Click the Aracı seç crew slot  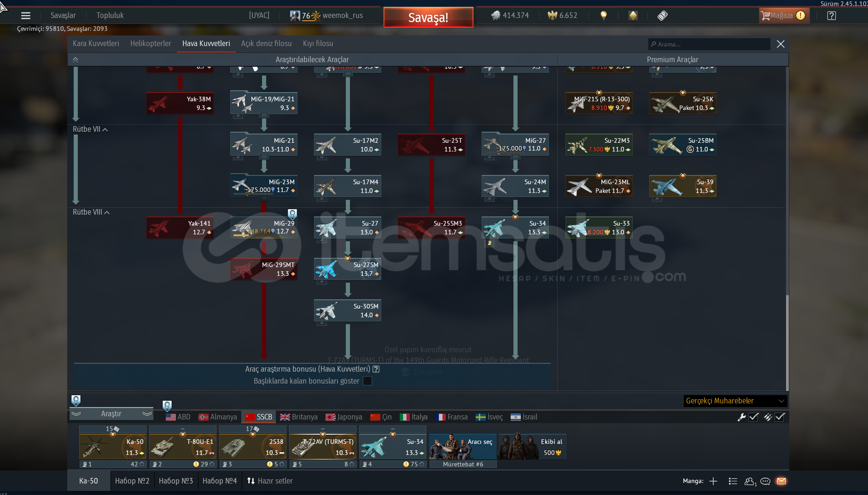(x=463, y=447)
